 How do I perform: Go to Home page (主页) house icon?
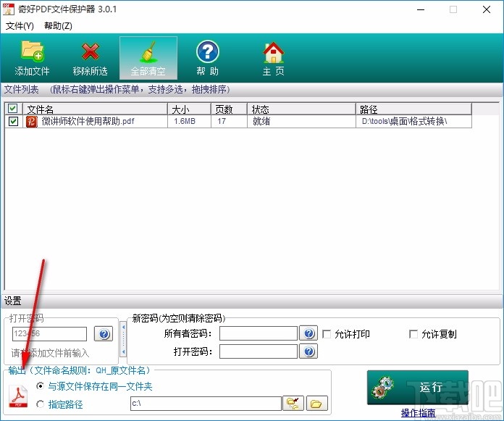(x=273, y=52)
